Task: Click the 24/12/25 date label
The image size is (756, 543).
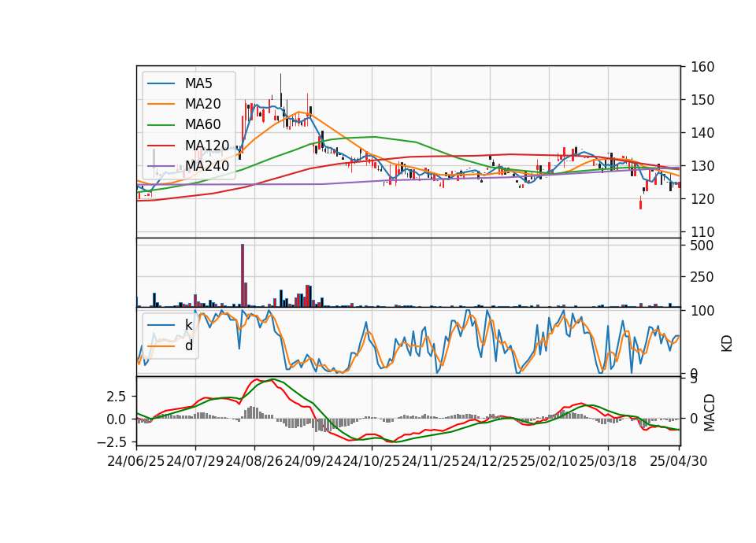Action: click(489, 461)
